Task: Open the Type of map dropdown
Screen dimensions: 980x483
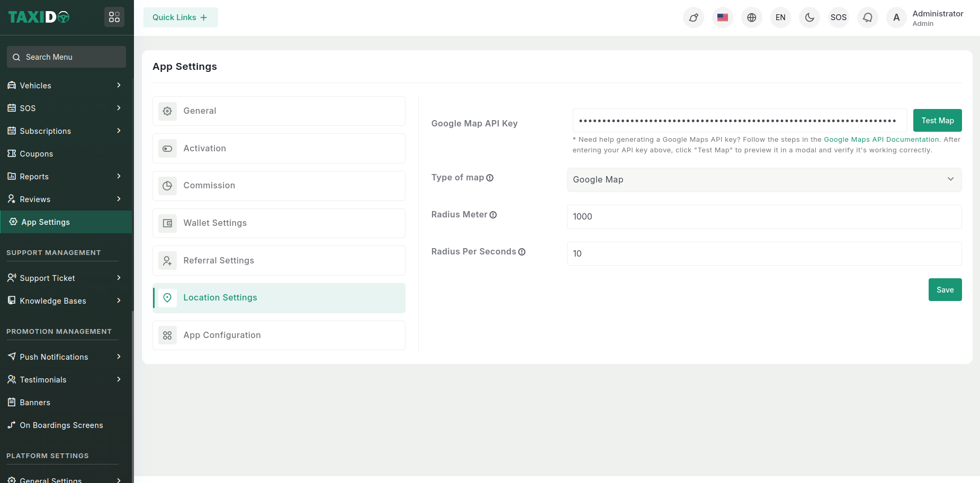Action: pos(763,180)
